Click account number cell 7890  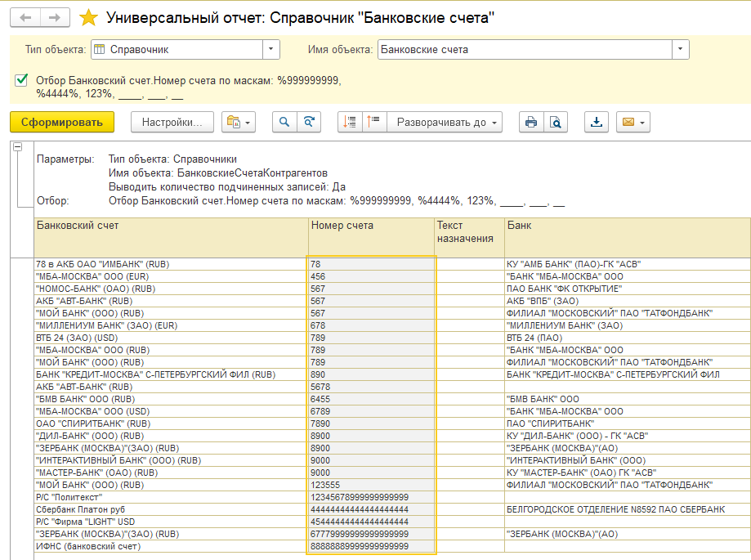[x=371, y=423]
